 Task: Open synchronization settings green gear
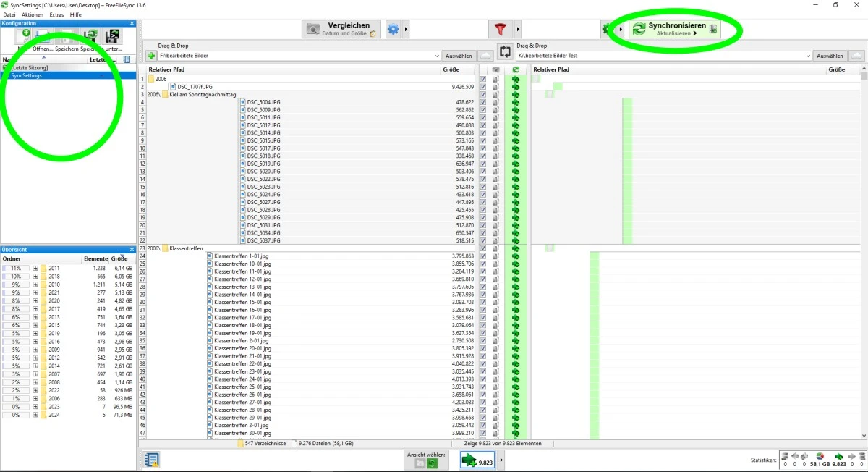tap(607, 29)
